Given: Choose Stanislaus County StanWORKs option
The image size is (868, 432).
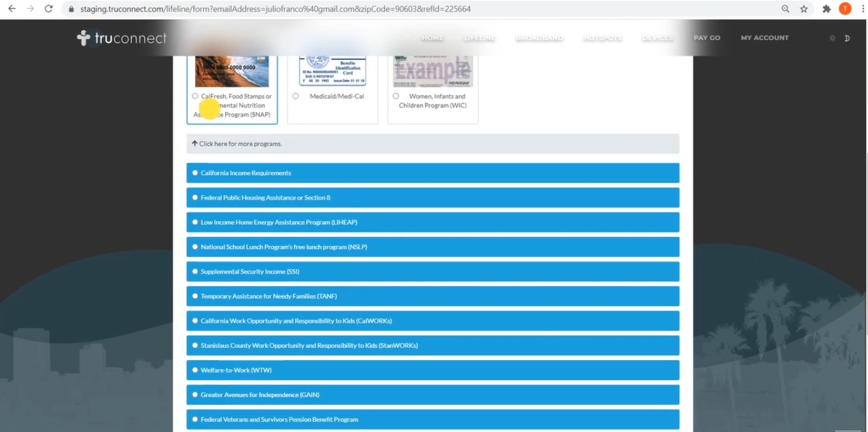Looking at the screenshot, I should [433, 345].
